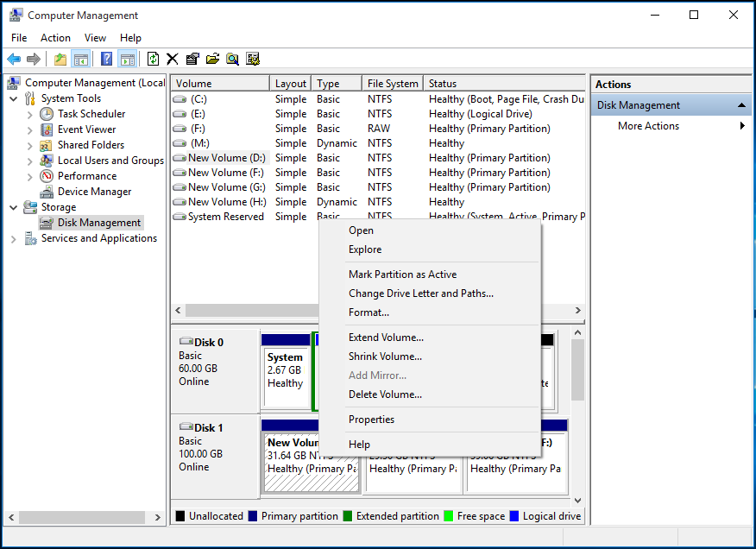Click the Up one level folder icon
This screenshot has width=756, height=549.
tap(60, 60)
